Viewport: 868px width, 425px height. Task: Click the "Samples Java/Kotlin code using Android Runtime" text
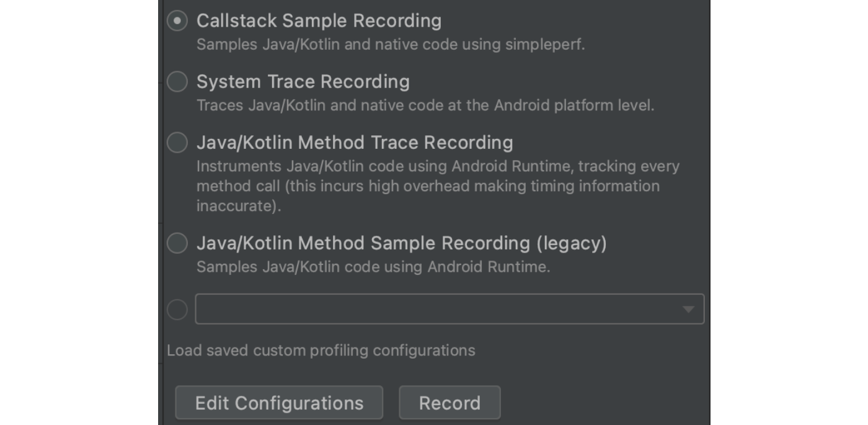point(373,267)
